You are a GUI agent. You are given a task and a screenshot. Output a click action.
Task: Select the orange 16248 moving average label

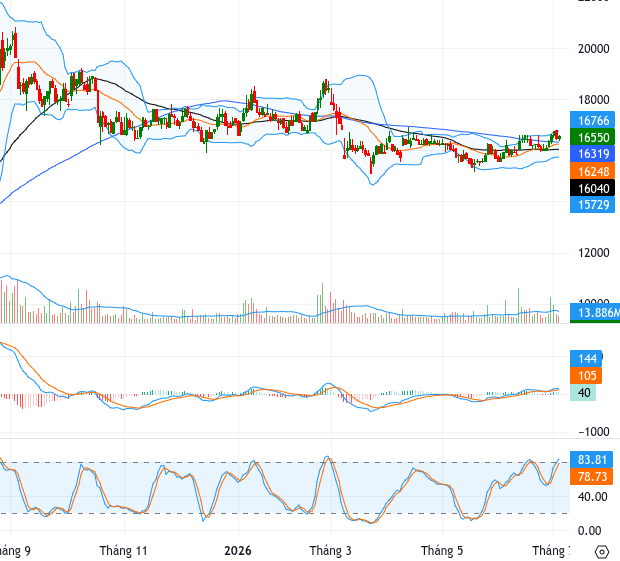[x=592, y=171]
